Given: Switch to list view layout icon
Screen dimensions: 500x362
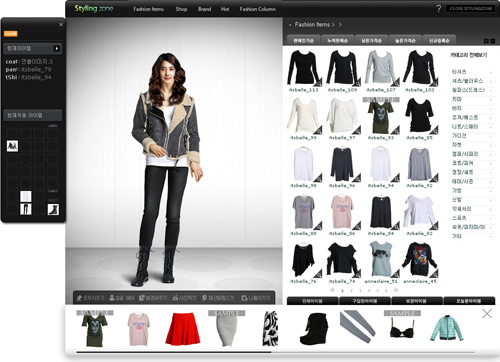Looking at the screenshot, I should [493, 41].
